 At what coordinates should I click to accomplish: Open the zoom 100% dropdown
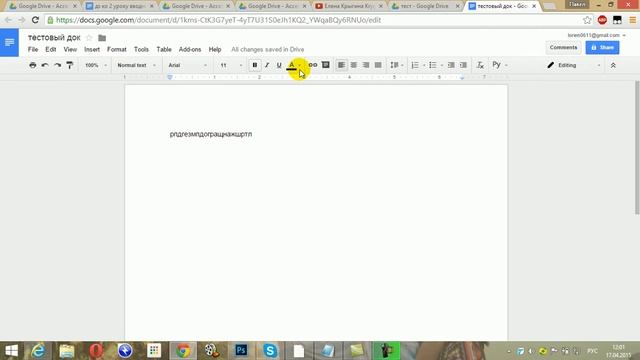coord(96,65)
